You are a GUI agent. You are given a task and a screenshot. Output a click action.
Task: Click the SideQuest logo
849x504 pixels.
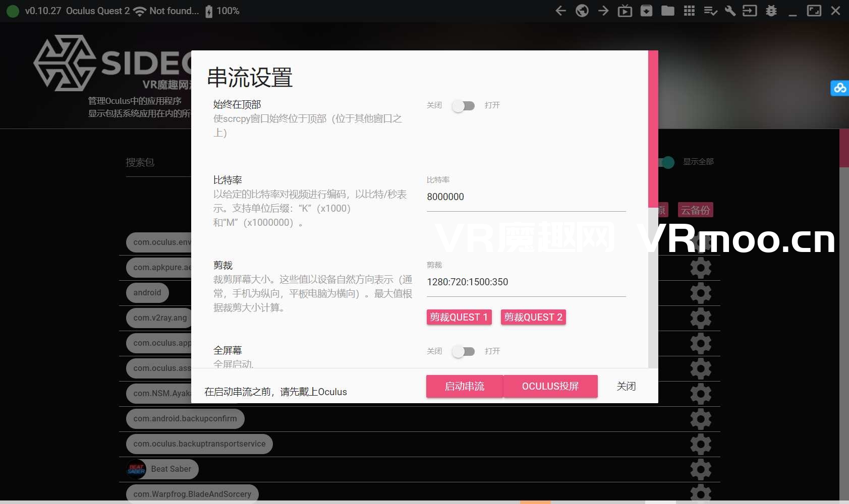click(112, 63)
